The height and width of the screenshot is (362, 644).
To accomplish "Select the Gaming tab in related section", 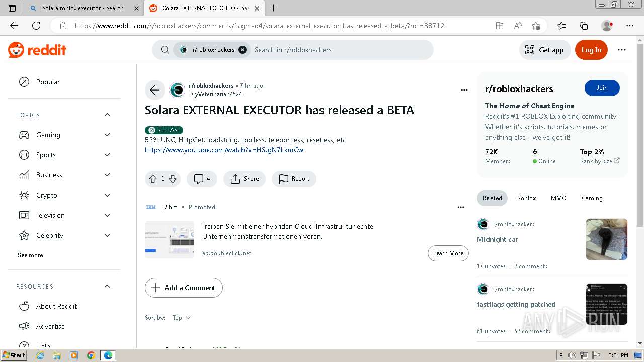I will coord(592,198).
